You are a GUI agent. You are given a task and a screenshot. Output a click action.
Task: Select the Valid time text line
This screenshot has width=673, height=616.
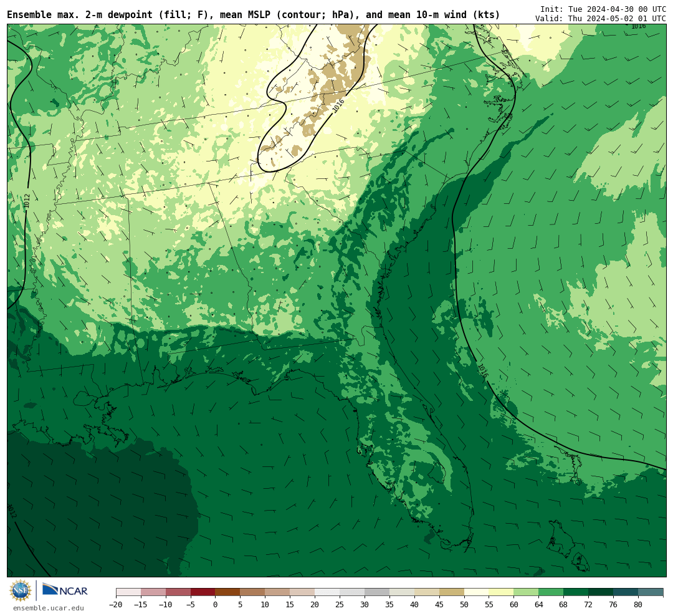click(x=601, y=19)
